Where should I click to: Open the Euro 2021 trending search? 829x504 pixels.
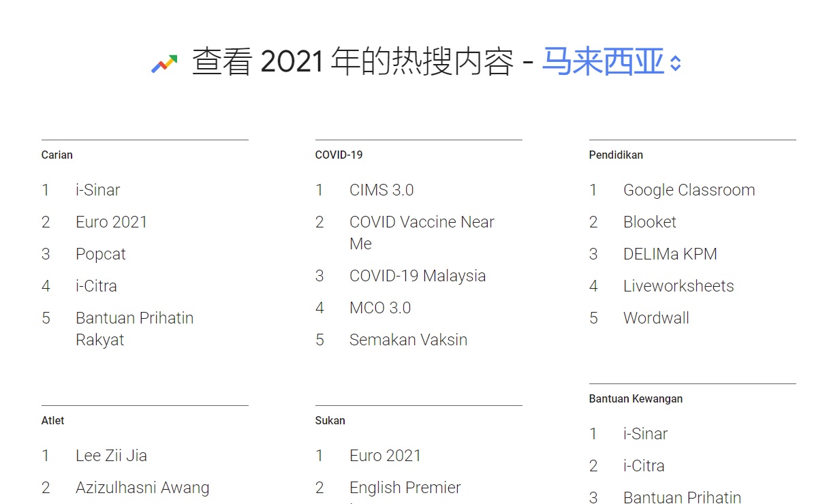point(112,221)
